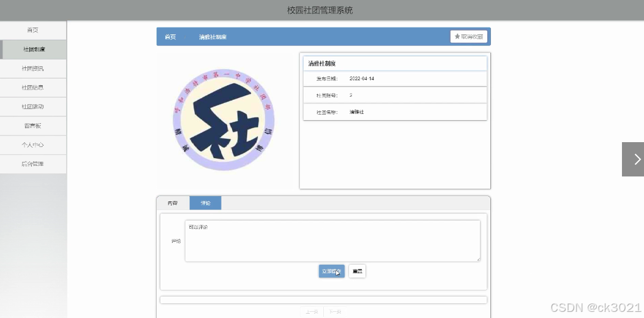Screen dimensions: 644x318
Task: Click the 取消收藏 button
Action: coord(469,37)
